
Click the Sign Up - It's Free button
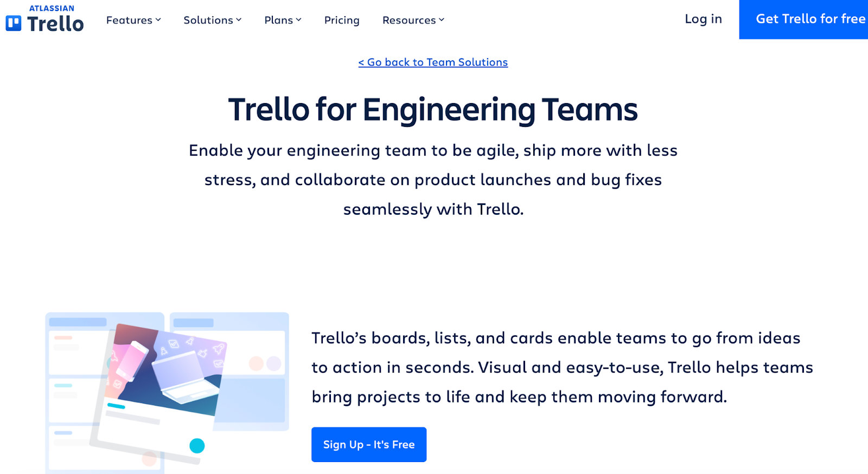tap(368, 444)
